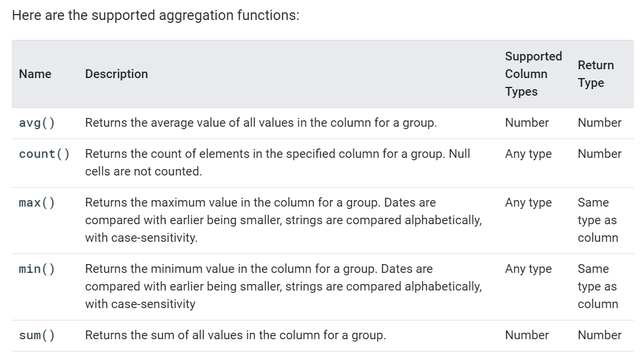Click the supported column type for sum()
This screenshot has height=358, width=644.
coord(527,336)
